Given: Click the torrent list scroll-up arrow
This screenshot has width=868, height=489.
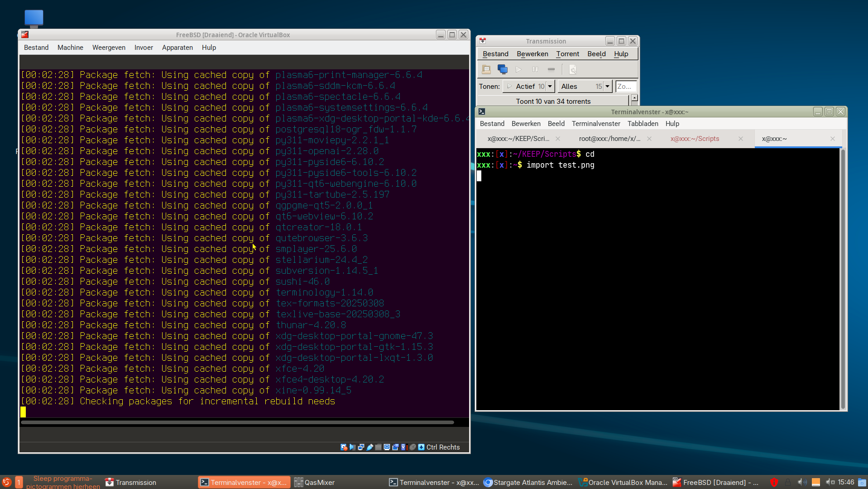Looking at the screenshot, I should [x=634, y=98].
